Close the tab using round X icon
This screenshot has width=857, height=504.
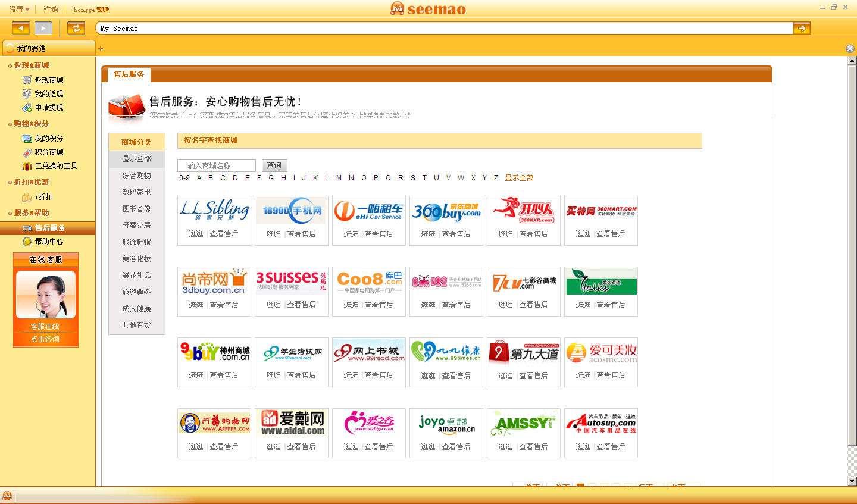click(x=850, y=48)
